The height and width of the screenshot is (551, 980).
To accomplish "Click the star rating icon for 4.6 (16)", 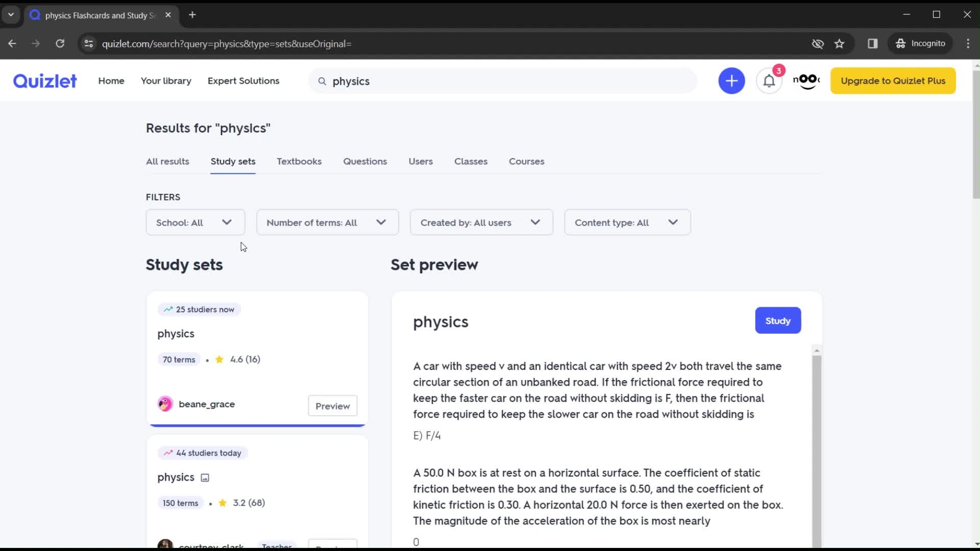I will [x=219, y=360].
